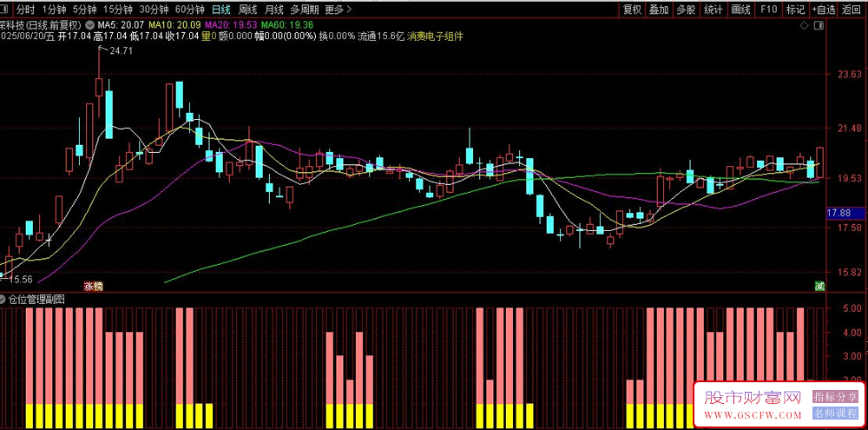This screenshot has width=868, height=430.
Task: Click the MA10: 20.09 indicator label
Action: point(175,25)
